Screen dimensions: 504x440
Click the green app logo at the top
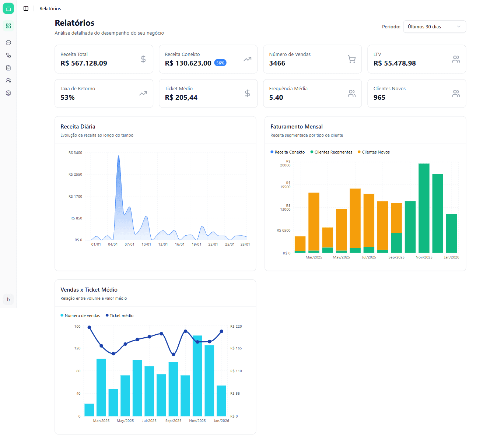tap(8, 8)
